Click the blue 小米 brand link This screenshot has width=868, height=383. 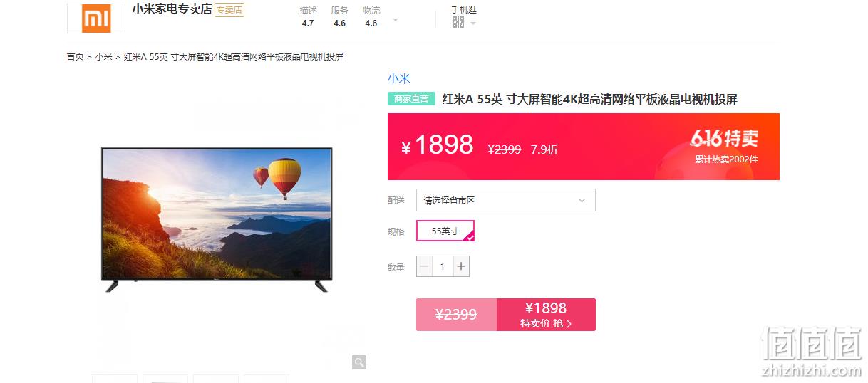tap(399, 78)
